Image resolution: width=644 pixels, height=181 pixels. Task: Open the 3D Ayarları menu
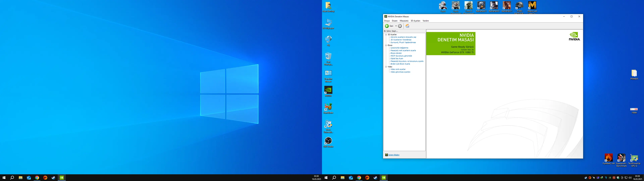[415, 21]
